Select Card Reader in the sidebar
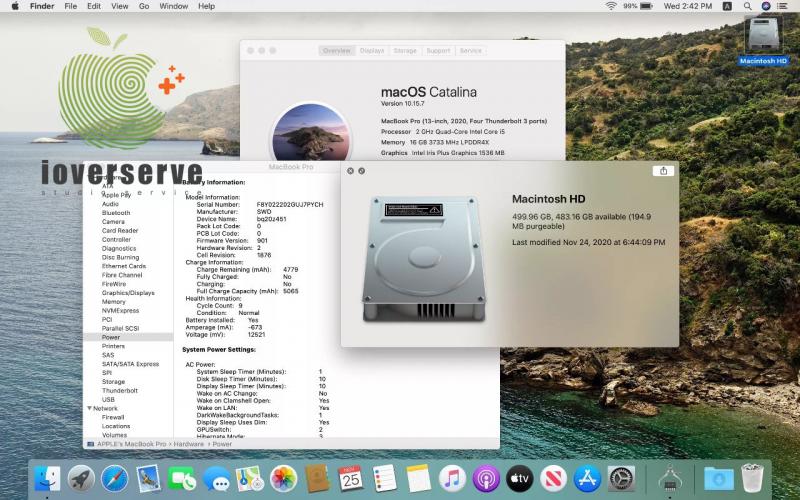 tap(120, 231)
